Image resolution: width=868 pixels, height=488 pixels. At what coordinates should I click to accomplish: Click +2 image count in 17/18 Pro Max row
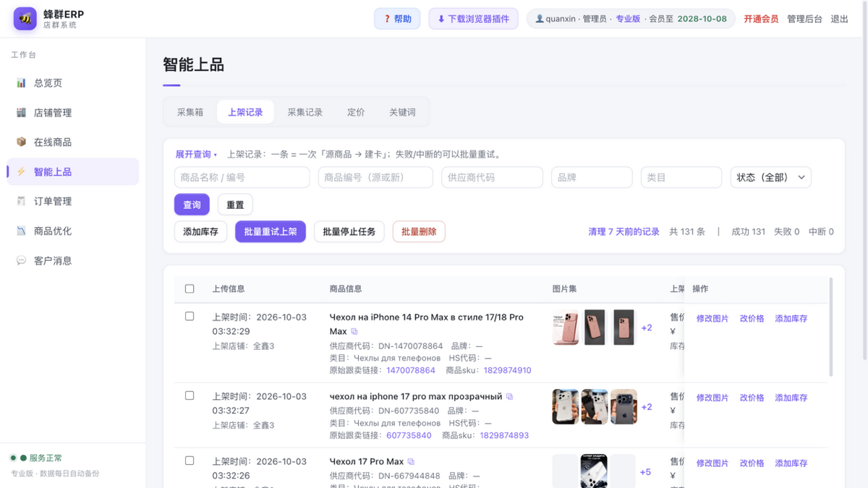coord(647,328)
